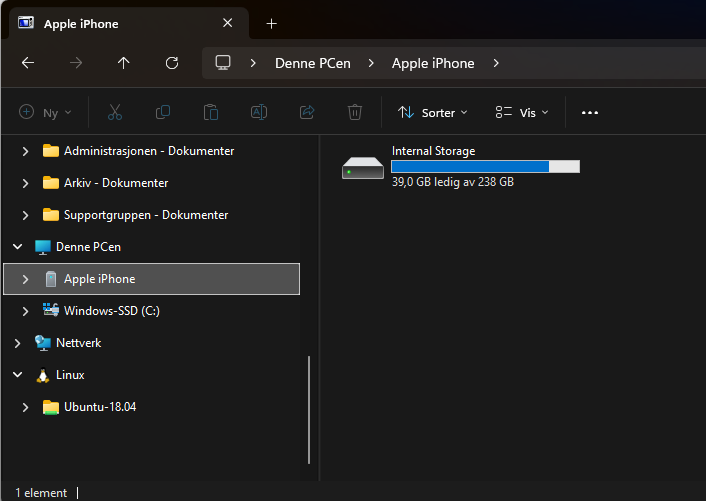Go forward with the right arrow
The image size is (706, 501).
pos(76,63)
